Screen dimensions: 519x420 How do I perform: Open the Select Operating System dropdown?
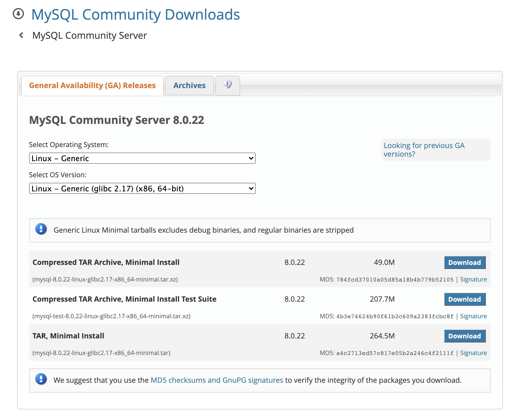point(142,158)
